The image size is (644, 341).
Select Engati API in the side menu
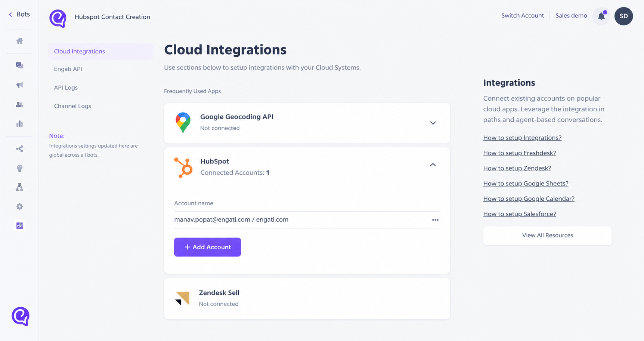tap(68, 69)
